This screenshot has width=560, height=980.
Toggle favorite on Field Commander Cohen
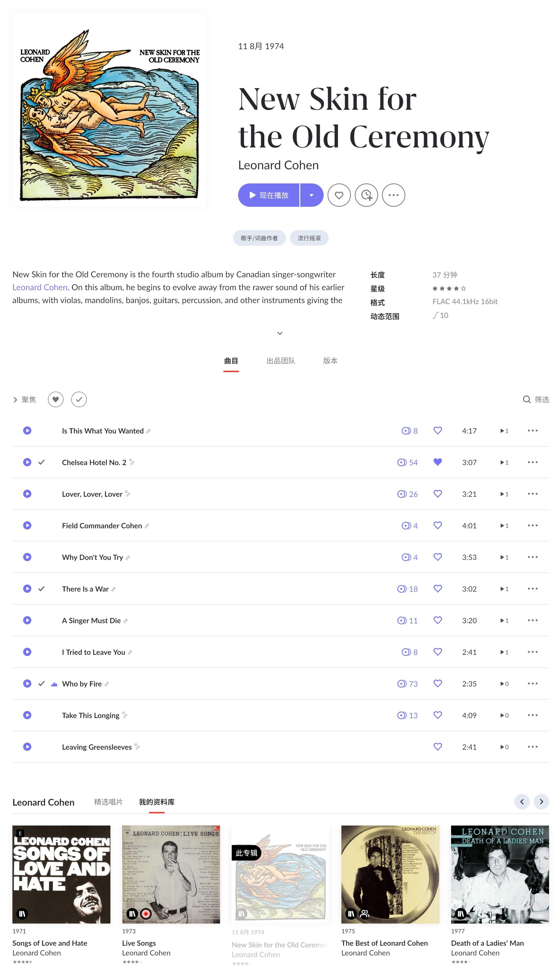click(x=438, y=525)
